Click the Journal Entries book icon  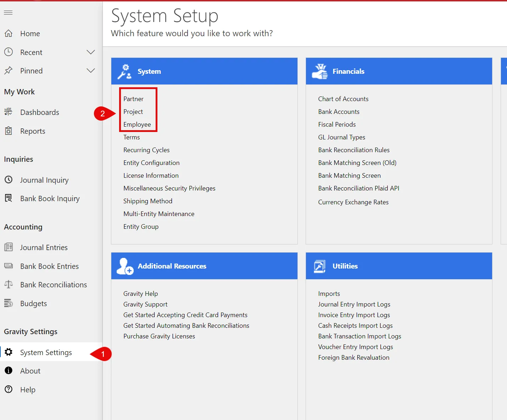pos(9,247)
